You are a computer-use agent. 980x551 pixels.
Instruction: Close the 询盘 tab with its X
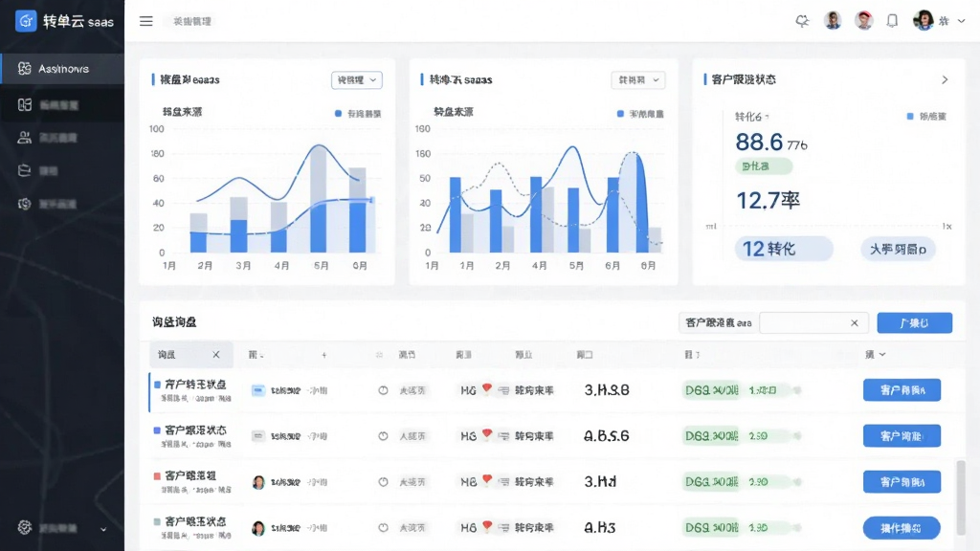point(216,355)
